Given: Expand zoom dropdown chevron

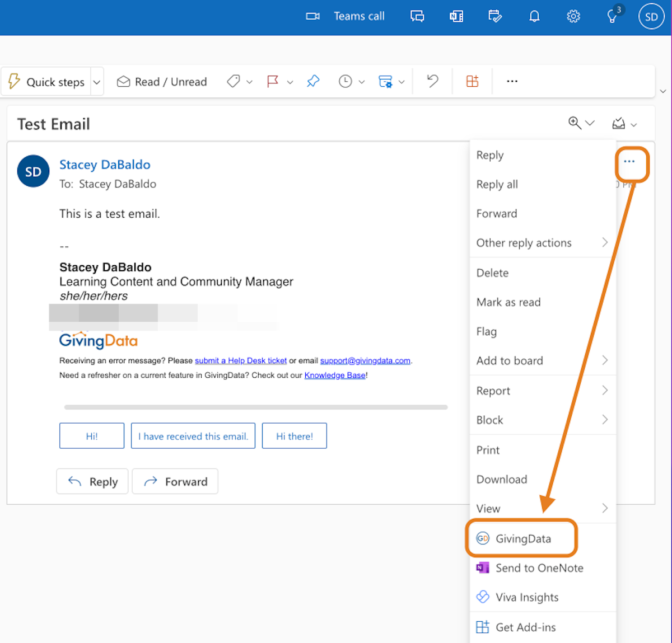Looking at the screenshot, I should point(590,123).
